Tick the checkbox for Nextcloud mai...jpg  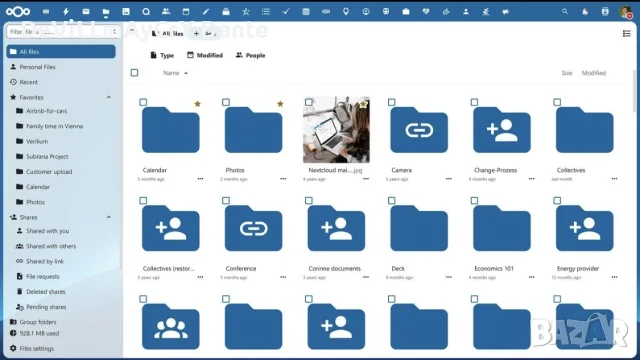309,102
